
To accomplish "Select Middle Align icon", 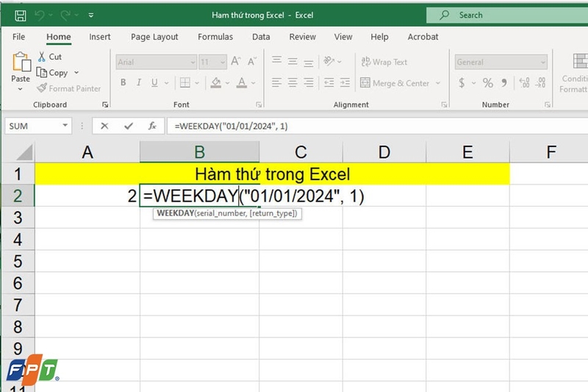I will (x=293, y=61).
